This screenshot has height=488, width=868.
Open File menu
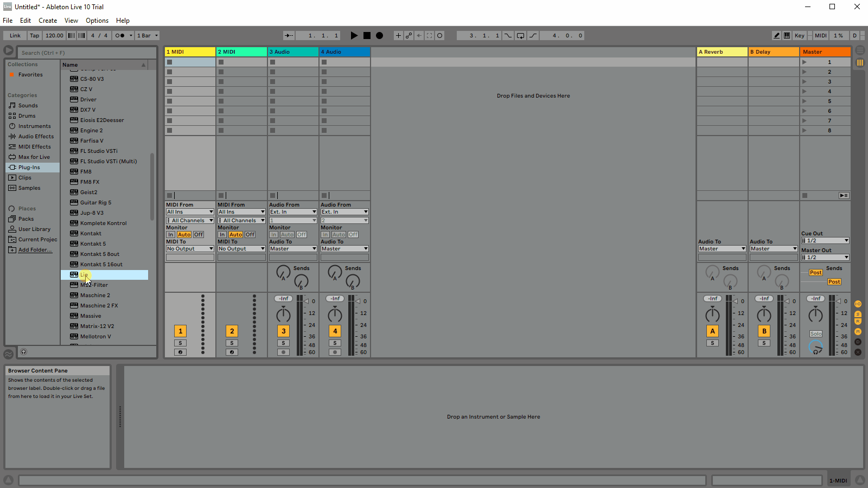[8, 21]
